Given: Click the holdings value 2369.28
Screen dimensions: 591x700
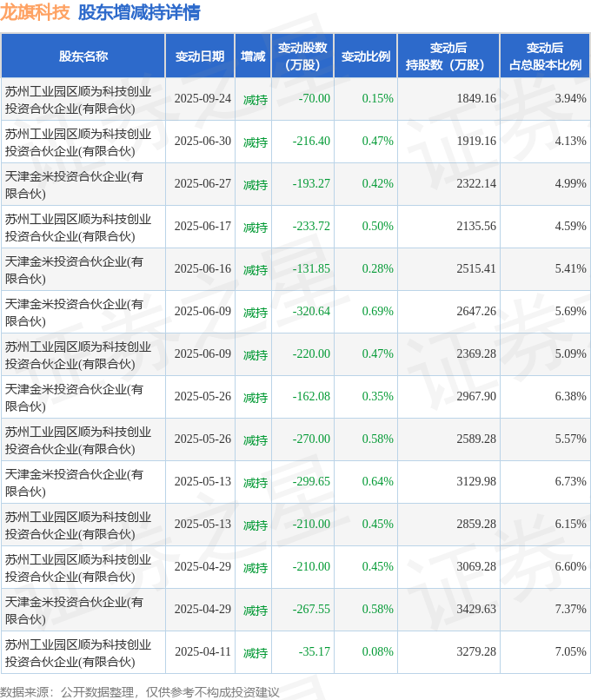Looking at the screenshot, I should tap(476, 354).
